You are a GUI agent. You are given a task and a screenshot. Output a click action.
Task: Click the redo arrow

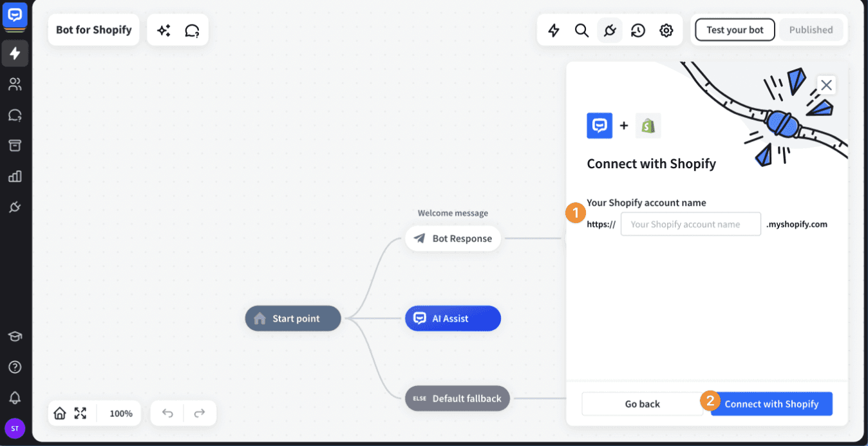[200, 413]
